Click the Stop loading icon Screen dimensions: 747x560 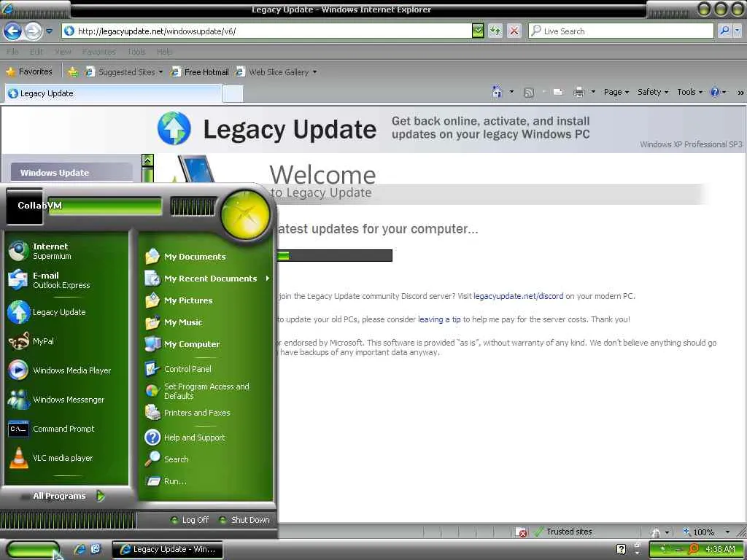[x=514, y=31]
